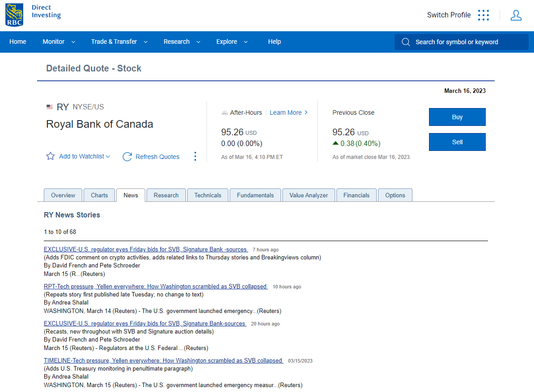Open the Financials tab
This screenshot has width=534, height=392.
click(x=356, y=195)
